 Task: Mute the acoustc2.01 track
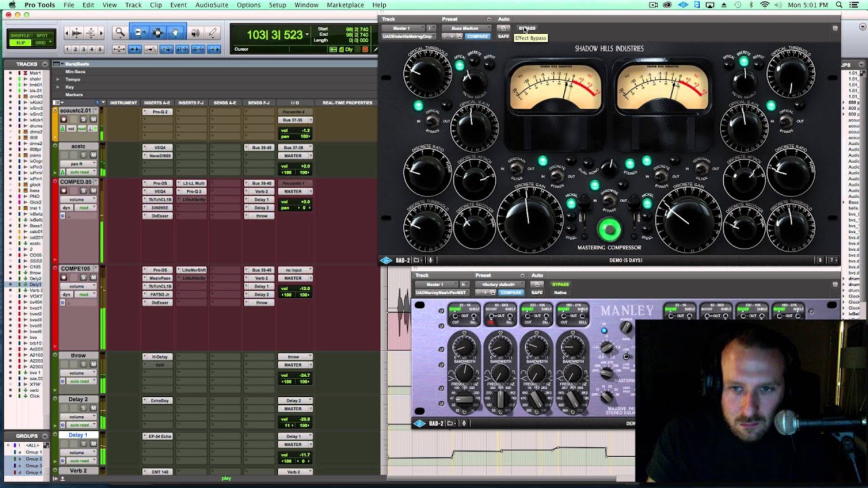pos(93,119)
